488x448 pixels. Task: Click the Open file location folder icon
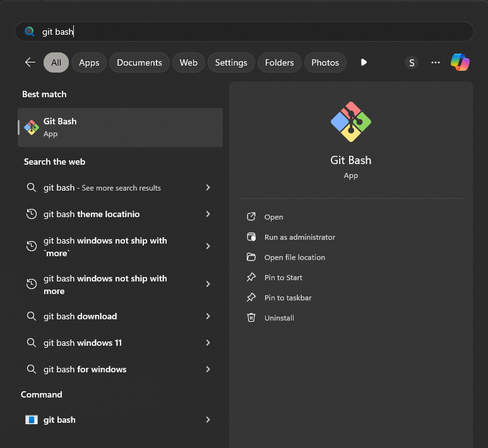pos(251,257)
